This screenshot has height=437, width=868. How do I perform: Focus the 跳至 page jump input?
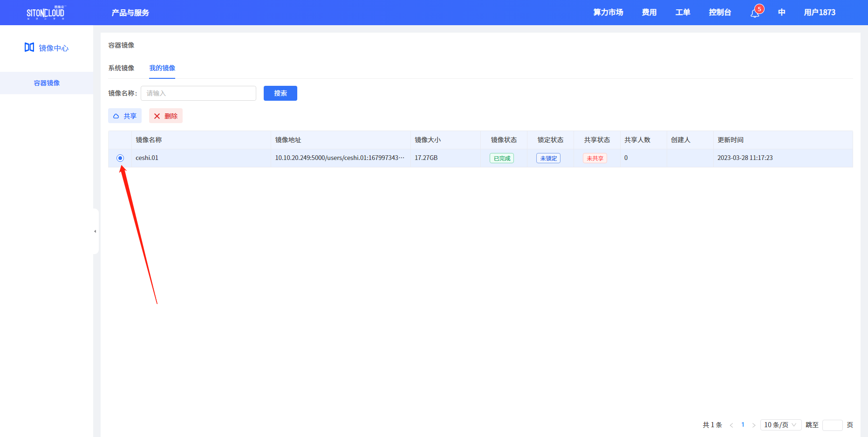point(833,425)
